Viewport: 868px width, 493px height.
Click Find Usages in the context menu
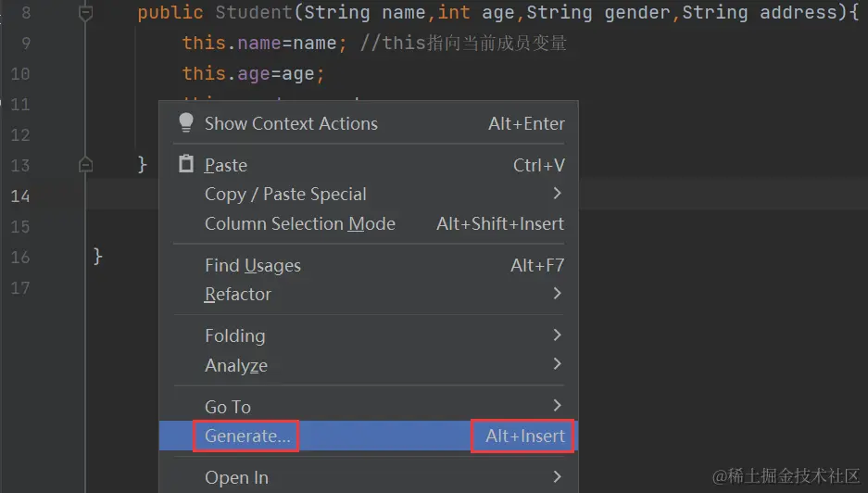pos(252,265)
